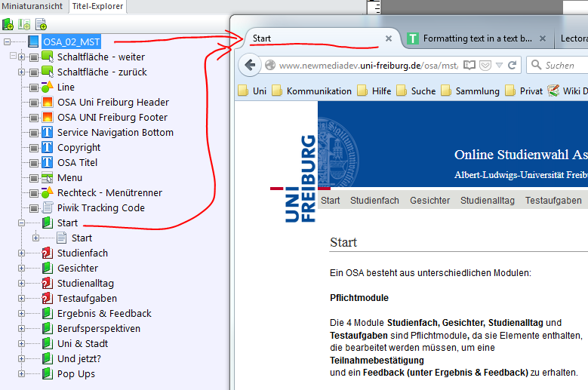Collapse the OSA_02_MST root node
The width and height of the screenshot is (588, 390).
(7, 41)
